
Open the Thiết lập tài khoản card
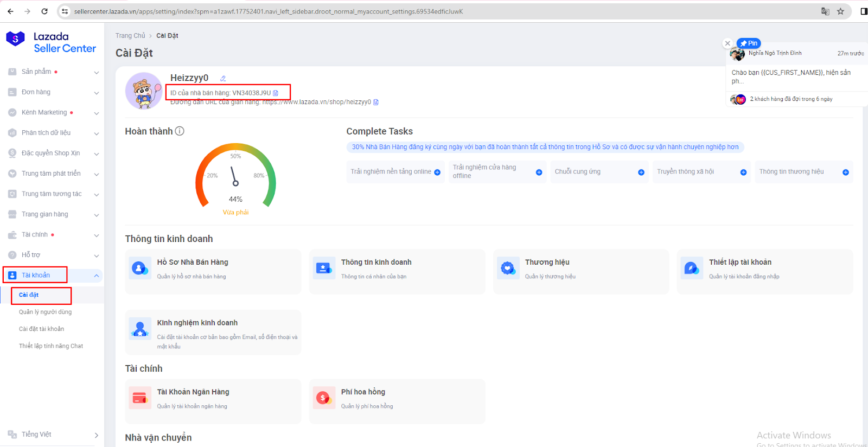point(765,272)
